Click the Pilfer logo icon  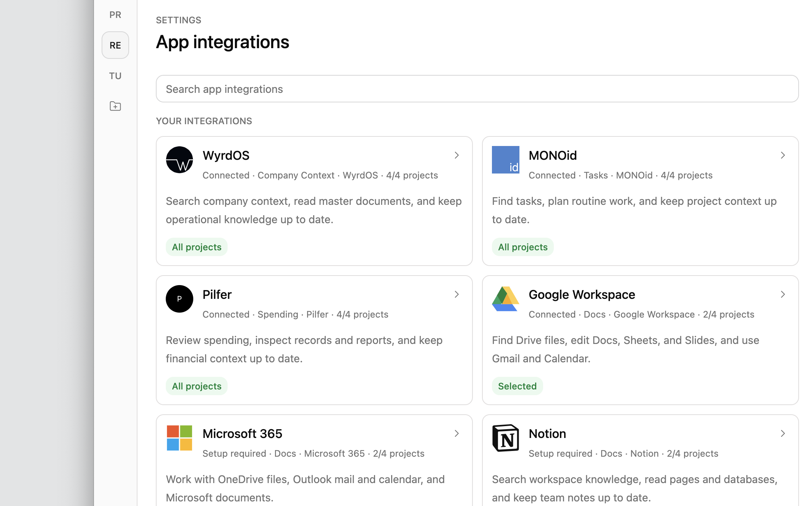(180, 299)
